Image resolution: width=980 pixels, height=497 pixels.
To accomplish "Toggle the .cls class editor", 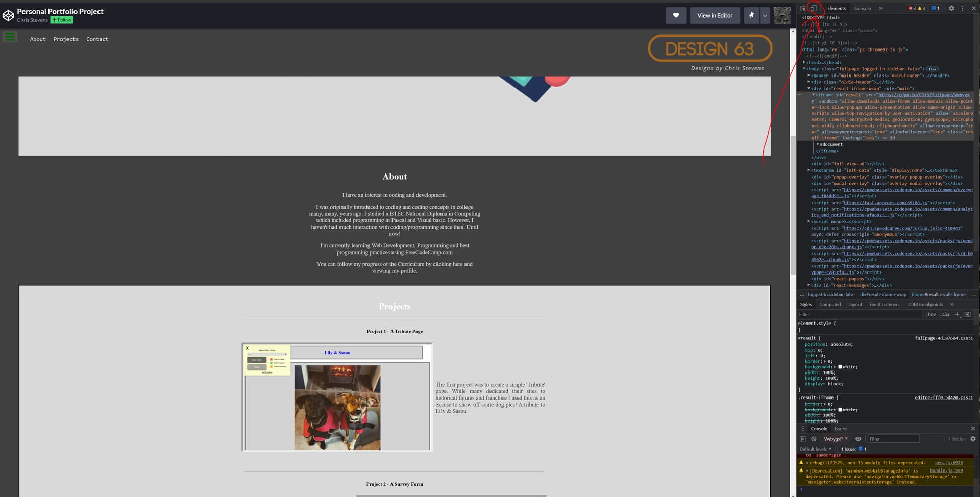I will 945,314.
